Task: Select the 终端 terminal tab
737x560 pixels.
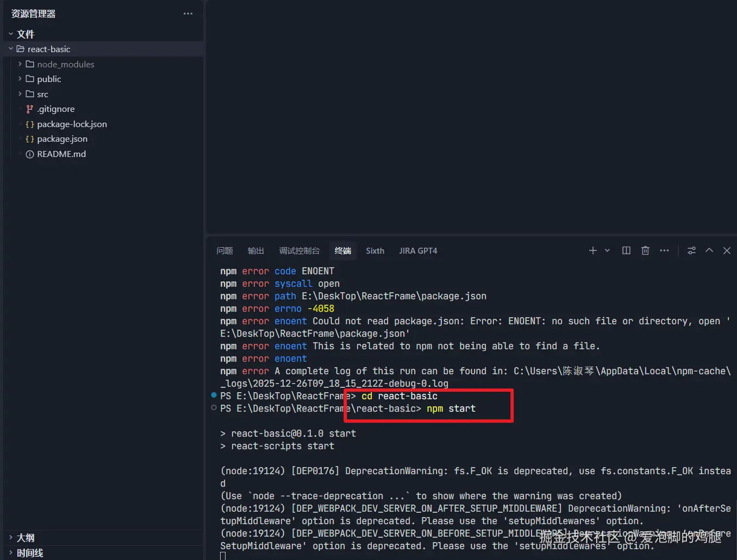Action: (343, 250)
